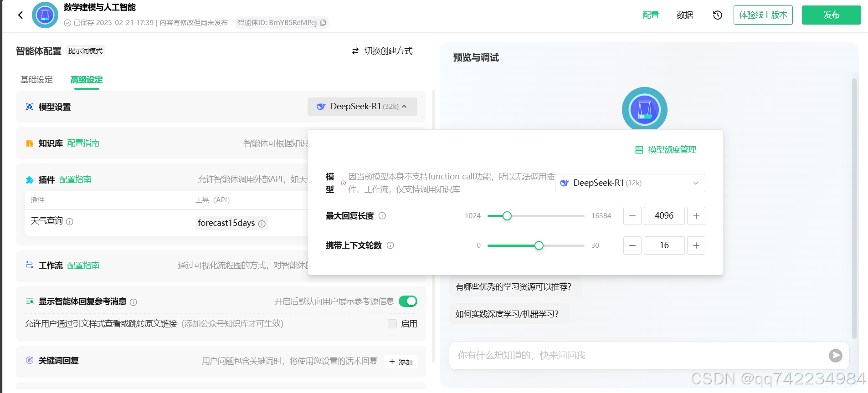Show info tooltip for 携带上下文轮数
This screenshot has height=393, width=868.
(390, 245)
